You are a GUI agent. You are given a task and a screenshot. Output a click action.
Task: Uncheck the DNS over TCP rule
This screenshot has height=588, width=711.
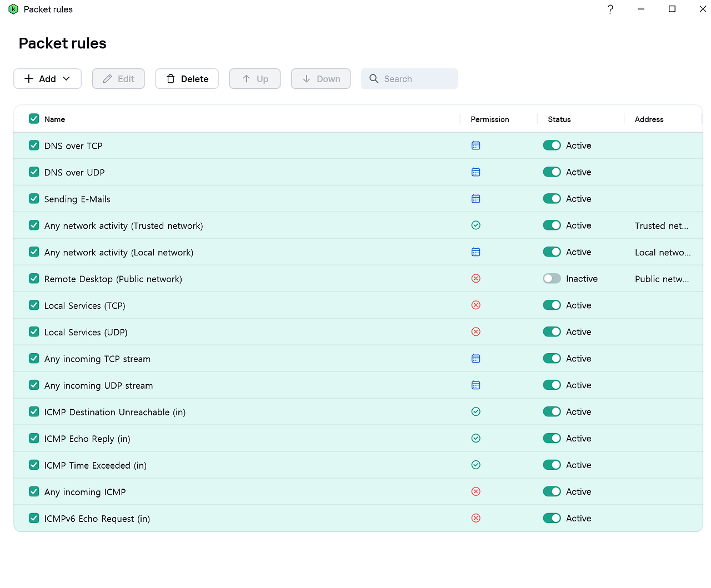[34, 145]
